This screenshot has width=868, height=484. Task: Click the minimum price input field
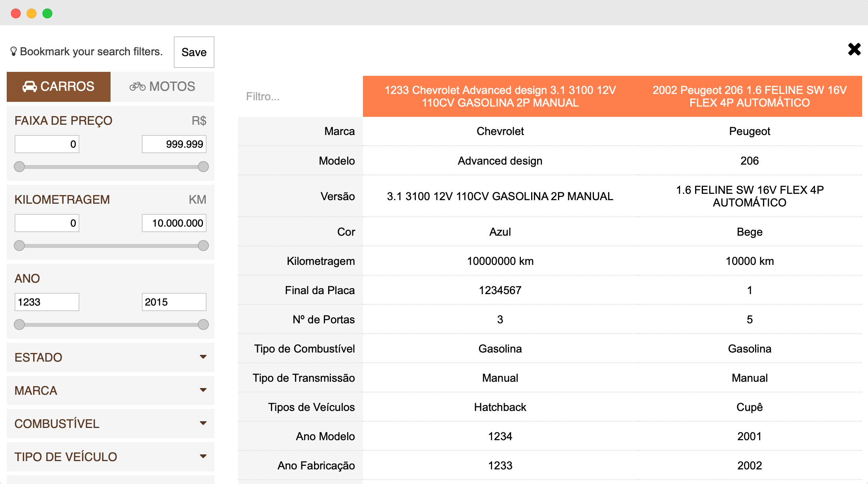click(47, 144)
